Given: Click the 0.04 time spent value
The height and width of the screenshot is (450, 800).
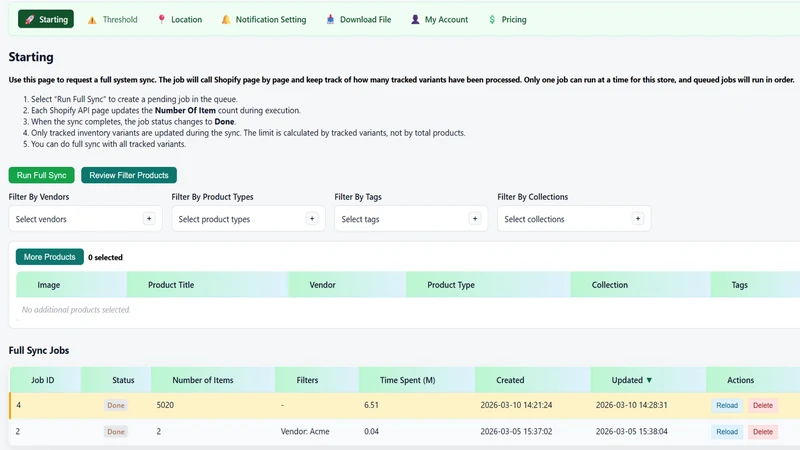Looking at the screenshot, I should tap(371, 432).
